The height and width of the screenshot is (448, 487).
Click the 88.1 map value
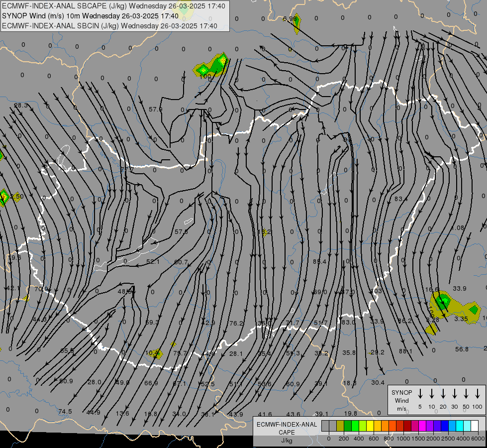pos(405,351)
